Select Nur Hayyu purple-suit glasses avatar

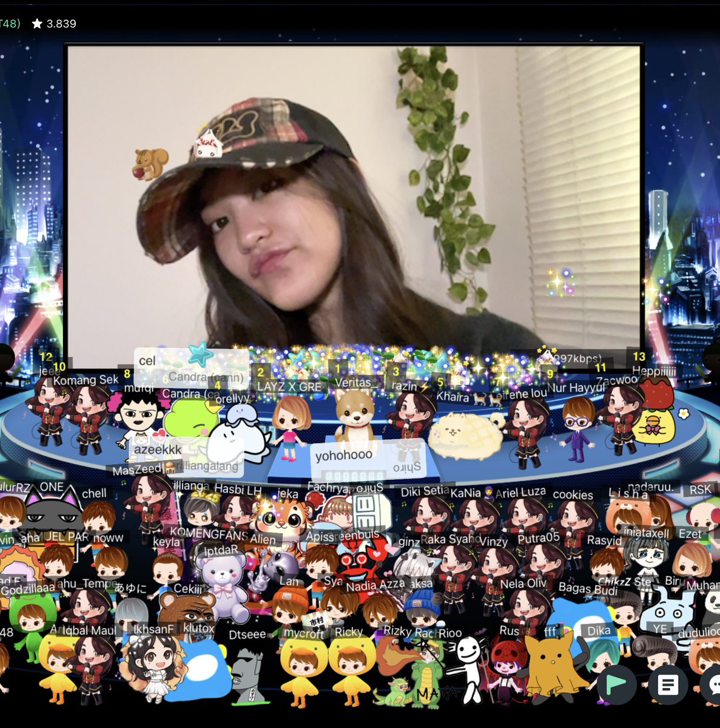[578, 429]
